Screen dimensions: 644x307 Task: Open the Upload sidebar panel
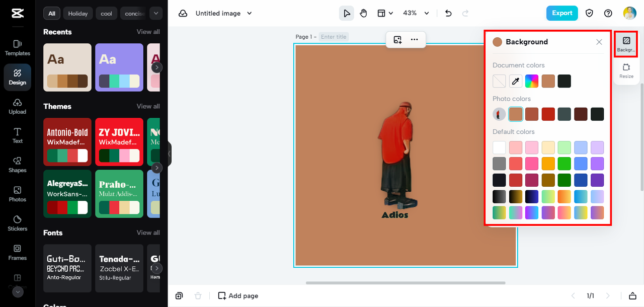18,106
